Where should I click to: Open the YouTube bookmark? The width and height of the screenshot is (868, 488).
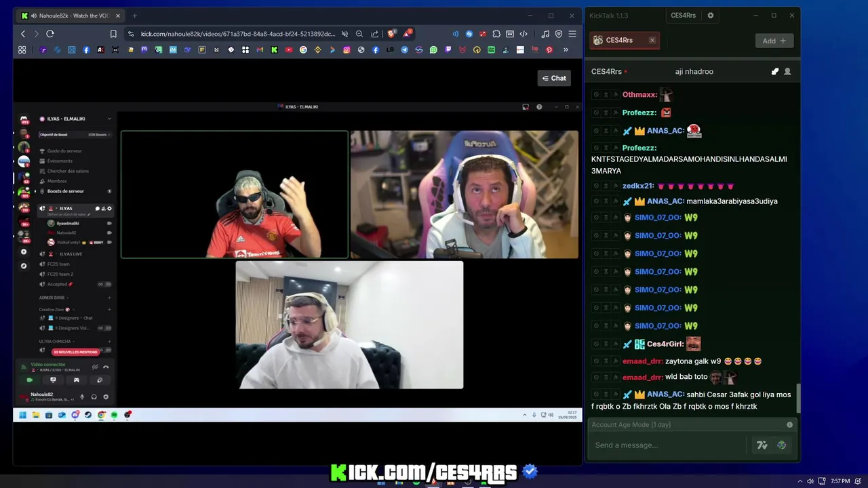(289, 49)
